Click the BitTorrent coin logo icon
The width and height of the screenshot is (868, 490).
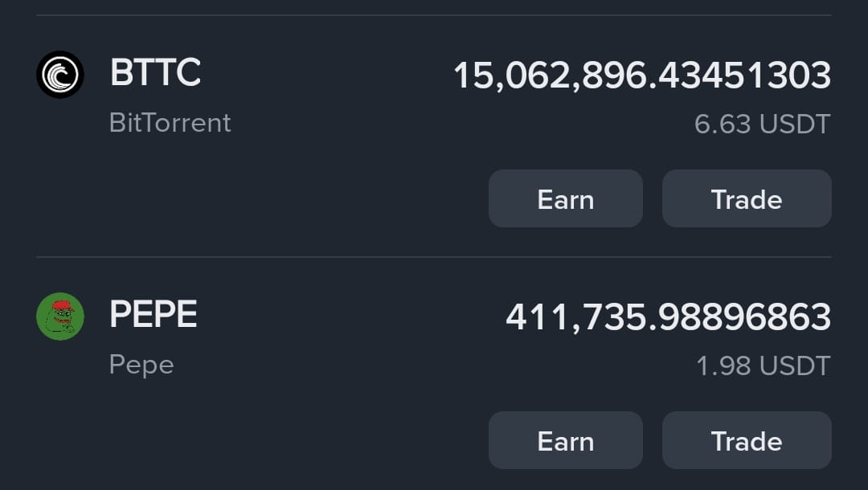[60, 75]
